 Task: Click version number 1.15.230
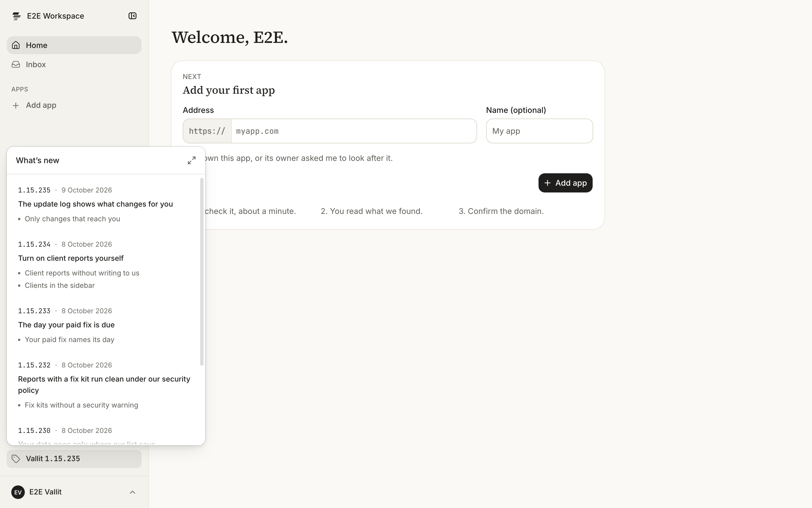tap(34, 430)
